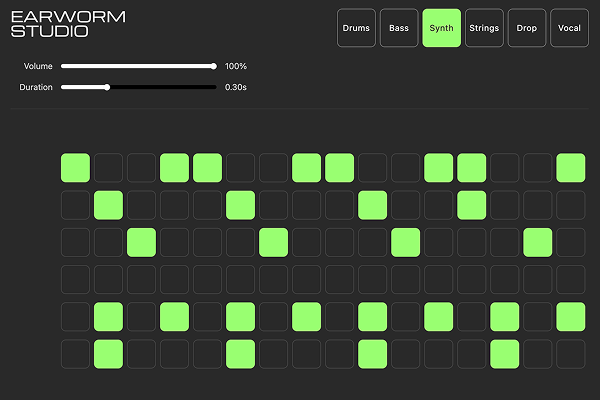Switch to the Drums instrument tab
Viewport: 600px width, 400px height.
pyautogui.click(x=356, y=28)
